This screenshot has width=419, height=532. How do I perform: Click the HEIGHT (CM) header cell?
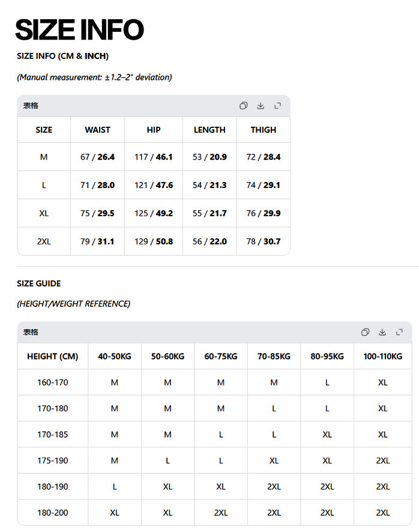(x=53, y=357)
